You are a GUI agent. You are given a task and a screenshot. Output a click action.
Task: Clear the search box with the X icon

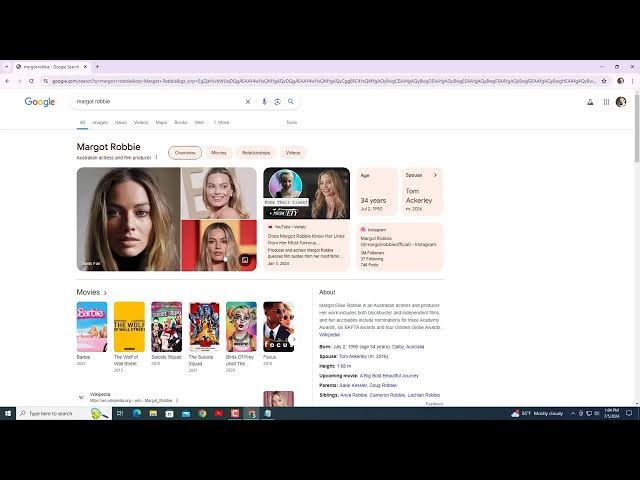[248, 102]
